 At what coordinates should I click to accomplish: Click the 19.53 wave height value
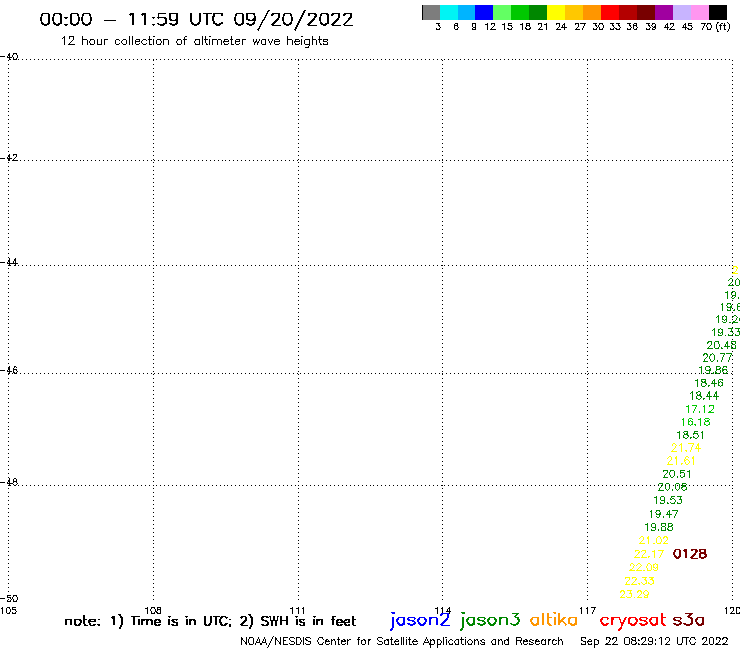(668, 500)
